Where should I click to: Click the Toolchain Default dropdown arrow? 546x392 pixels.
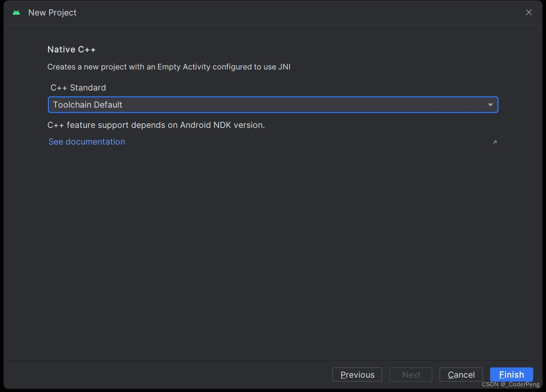click(490, 105)
